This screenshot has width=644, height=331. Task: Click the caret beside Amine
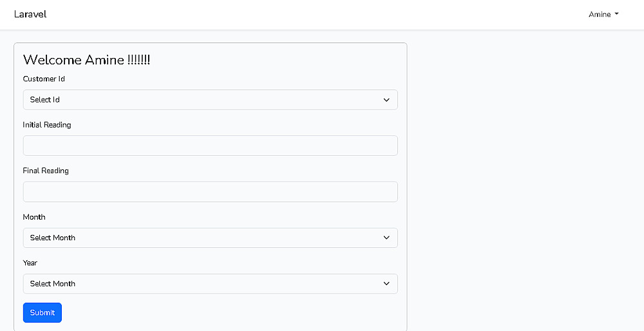point(617,14)
